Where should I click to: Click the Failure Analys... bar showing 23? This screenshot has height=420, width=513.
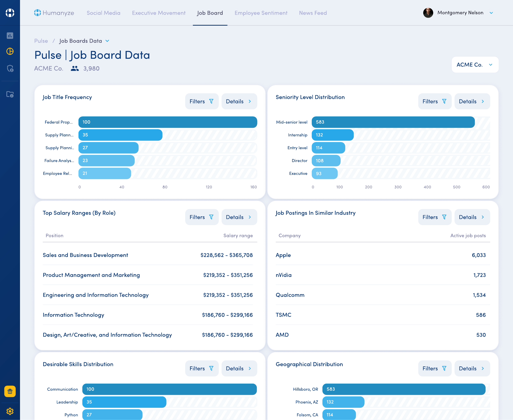point(106,161)
